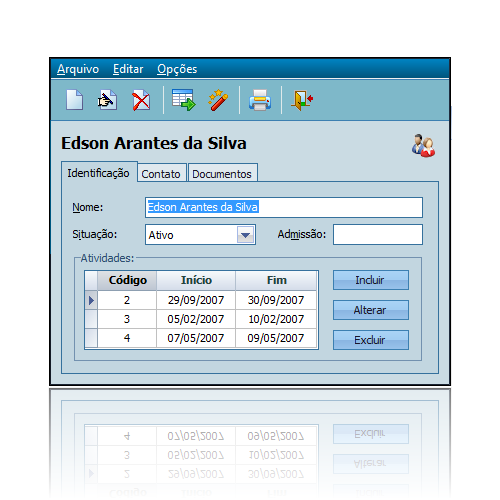Click the Admissão date field
Screen dimensions: 500x500
378,235
